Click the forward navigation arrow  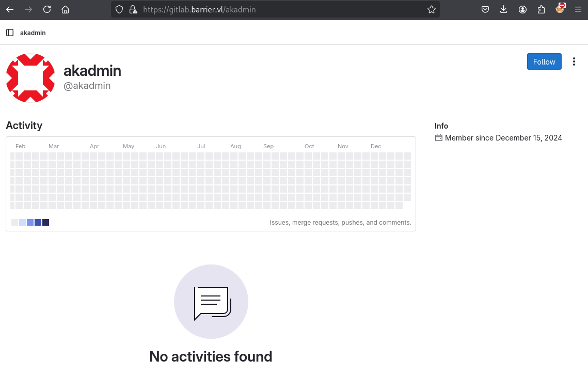[28, 10]
